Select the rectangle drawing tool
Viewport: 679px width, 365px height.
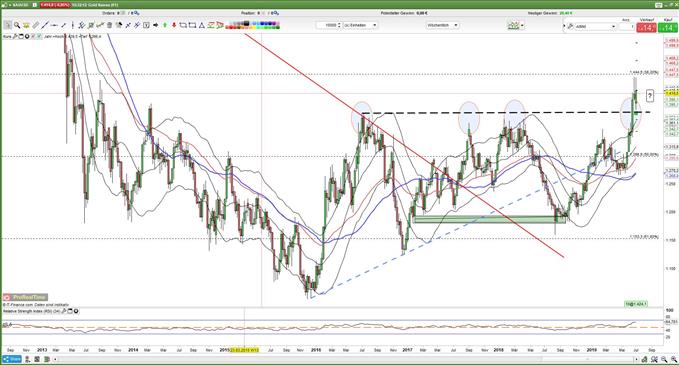[192, 25]
